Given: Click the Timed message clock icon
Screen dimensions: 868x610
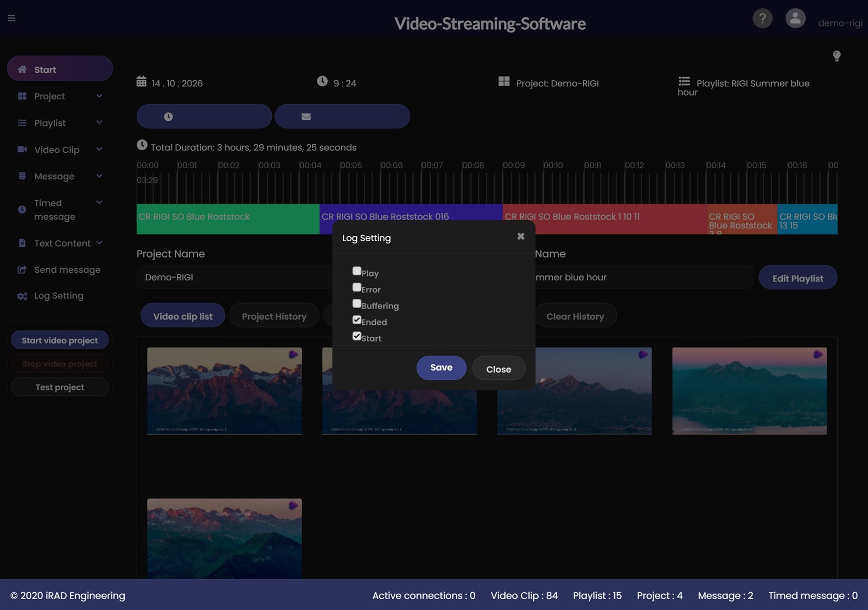Looking at the screenshot, I should [x=22, y=209].
